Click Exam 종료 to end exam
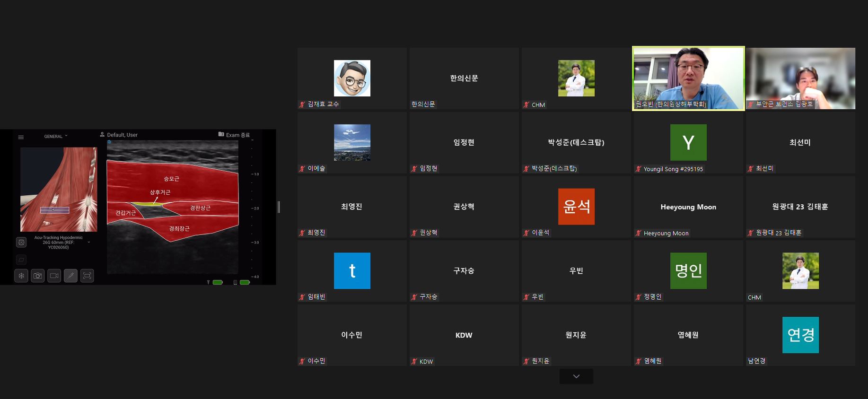 (x=234, y=135)
